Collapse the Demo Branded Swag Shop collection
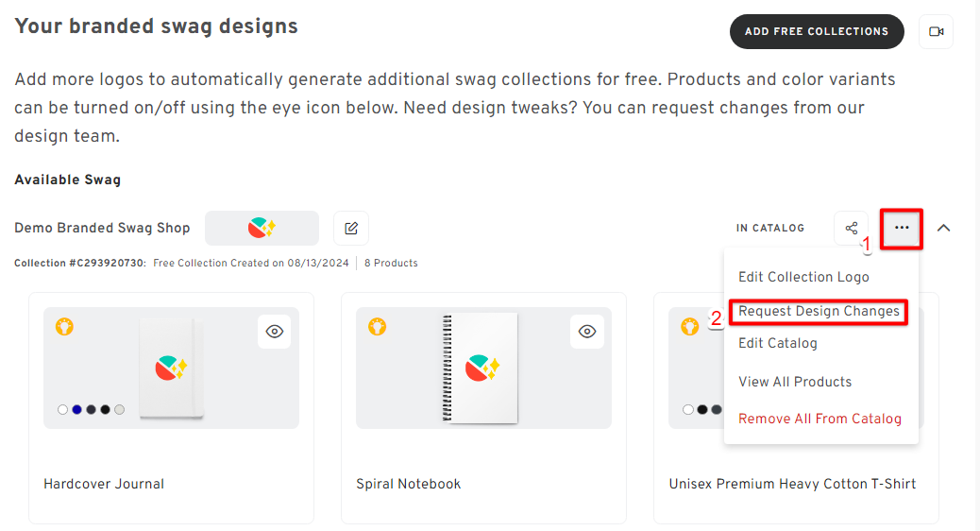 944,228
